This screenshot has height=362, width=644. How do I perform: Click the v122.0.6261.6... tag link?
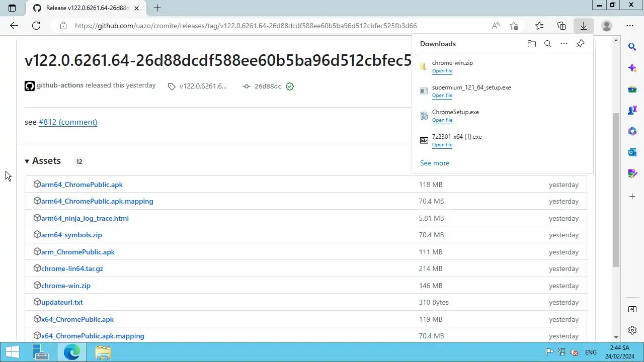(203, 86)
